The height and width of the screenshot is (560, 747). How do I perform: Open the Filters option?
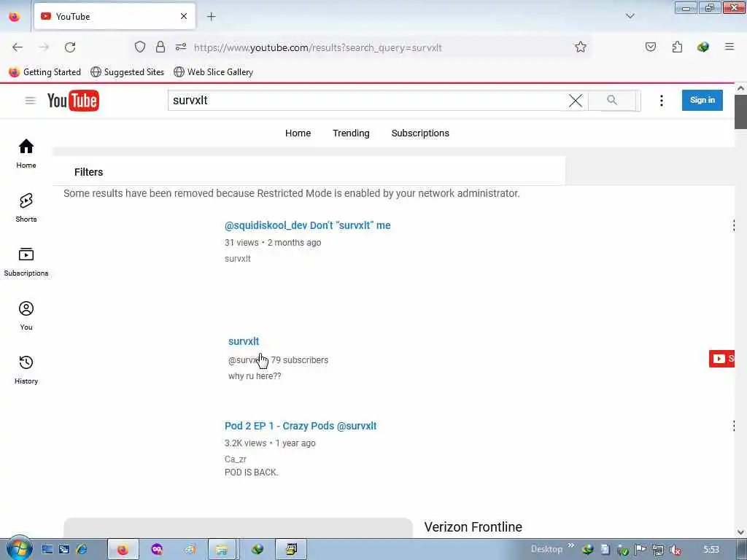click(88, 172)
